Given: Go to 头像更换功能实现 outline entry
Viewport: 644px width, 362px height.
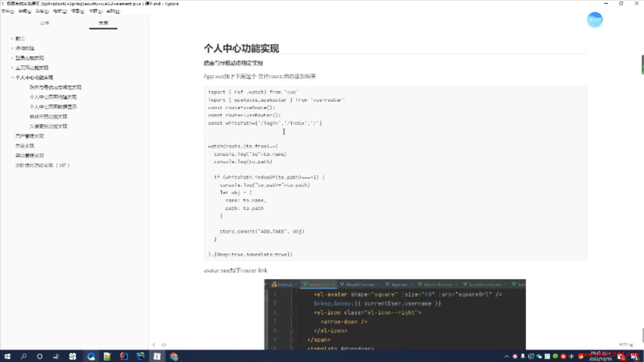Looking at the screenshot, I should 48,126.
